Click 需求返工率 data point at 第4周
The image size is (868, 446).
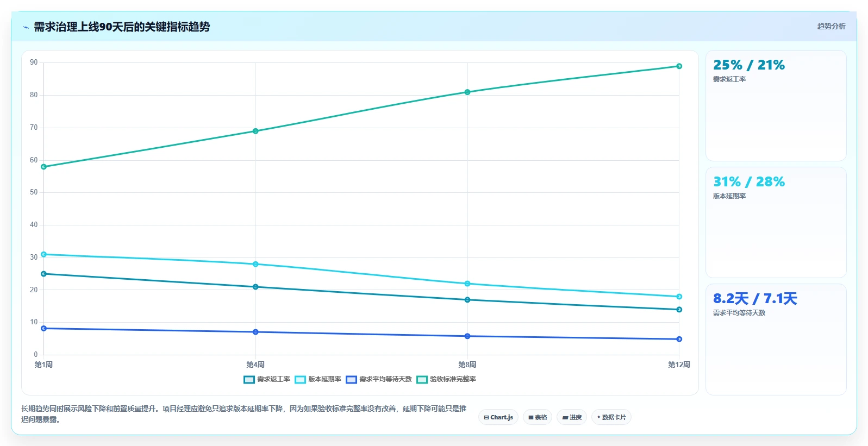(255, 287)
